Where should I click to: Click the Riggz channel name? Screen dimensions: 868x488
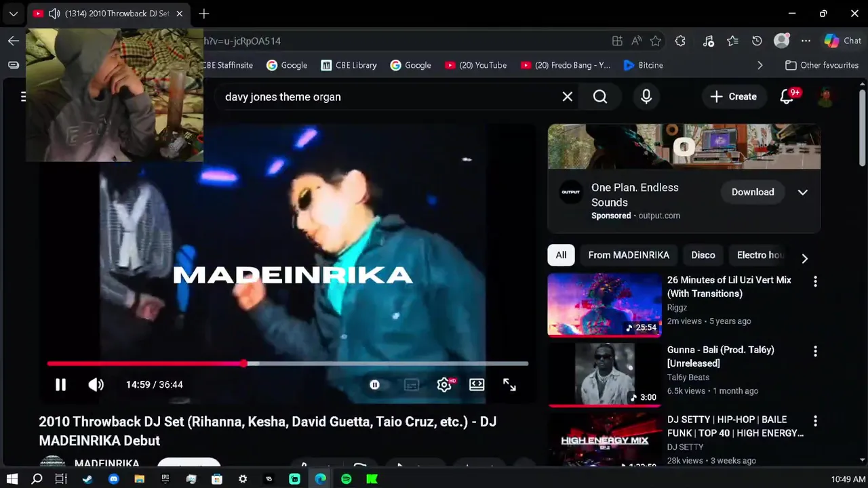677,308
